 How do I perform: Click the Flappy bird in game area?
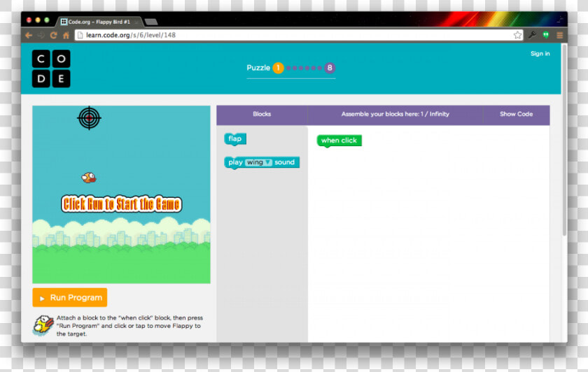coord(89,178)
